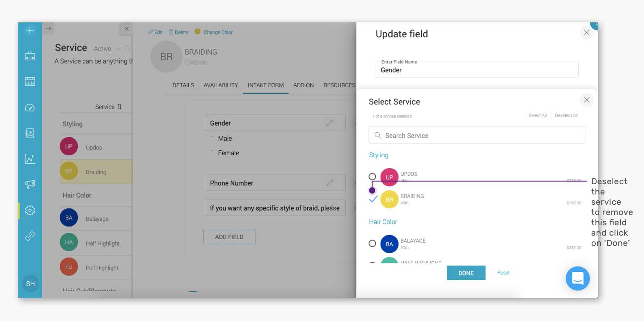This screenshot has width=644, height=321.
Task: Click Deselect All link
Action: pyautogui.click(x=566, y=115)
